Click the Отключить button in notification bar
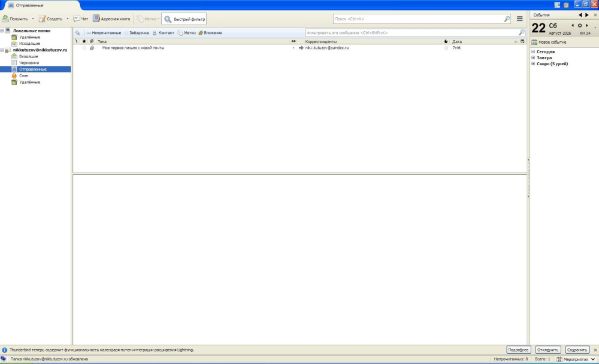599x364 pixels. point(548,350)
